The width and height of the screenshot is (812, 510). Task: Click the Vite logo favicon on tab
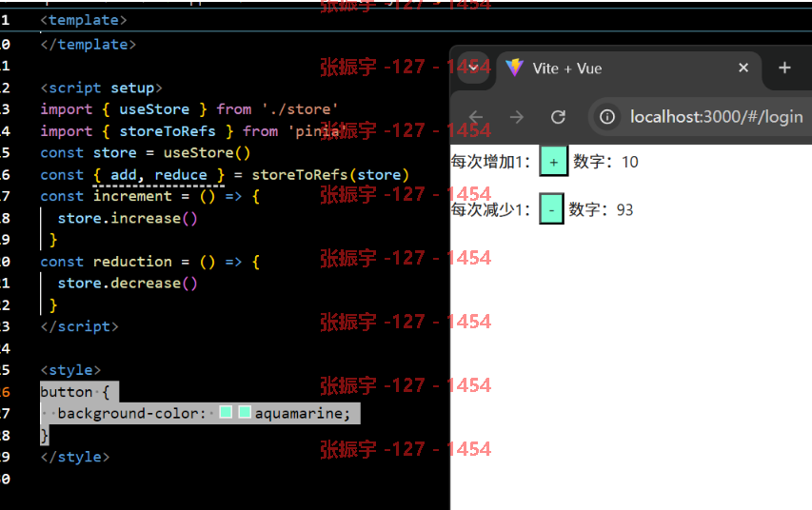515,68
